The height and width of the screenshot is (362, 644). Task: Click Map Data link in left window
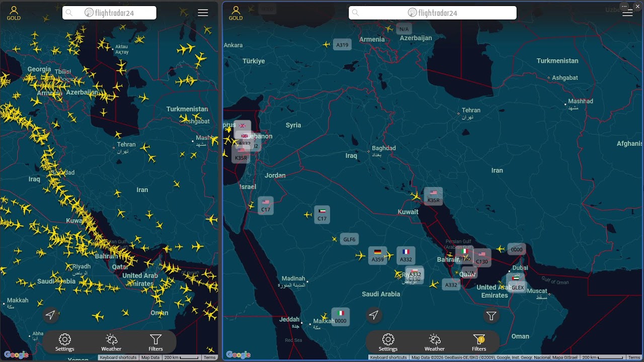point(150,357)
